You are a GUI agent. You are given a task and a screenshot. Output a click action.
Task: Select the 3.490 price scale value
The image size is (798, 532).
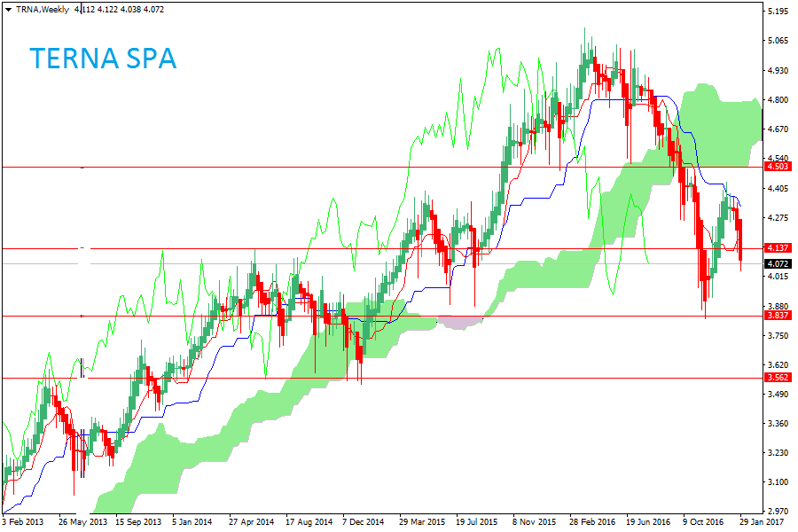point(778,394)
